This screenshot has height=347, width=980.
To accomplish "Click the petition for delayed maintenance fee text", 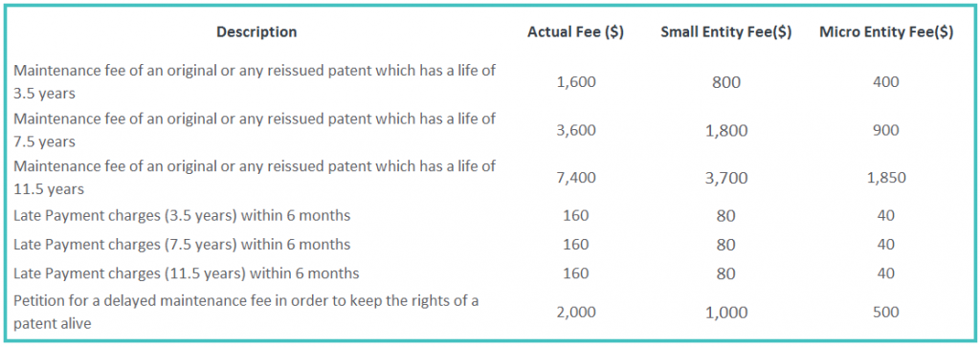I will pyautogui.click(x=246, y=313).
